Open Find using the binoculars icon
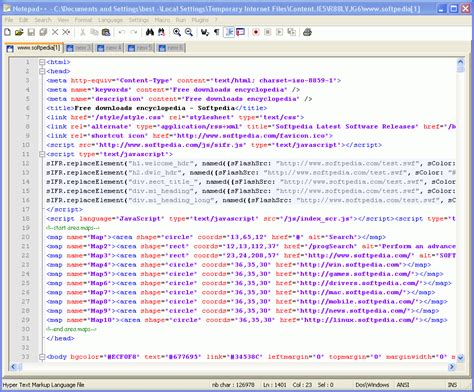 [x=150, y=32]
